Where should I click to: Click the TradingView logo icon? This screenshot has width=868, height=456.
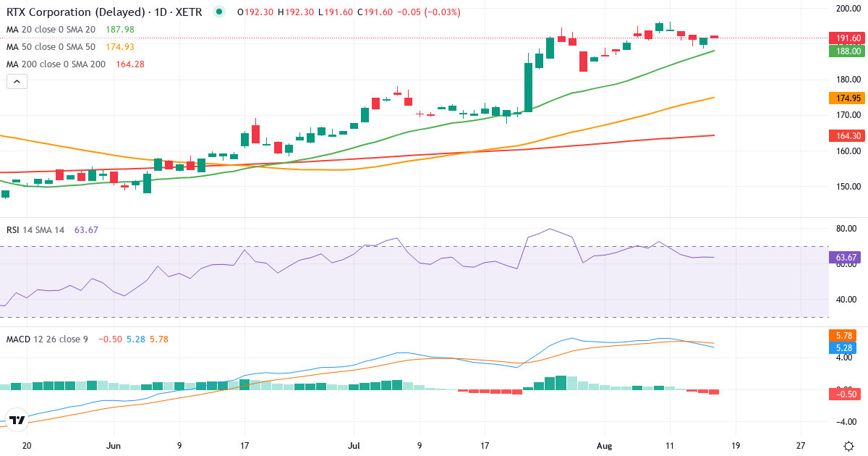(18, 420)
